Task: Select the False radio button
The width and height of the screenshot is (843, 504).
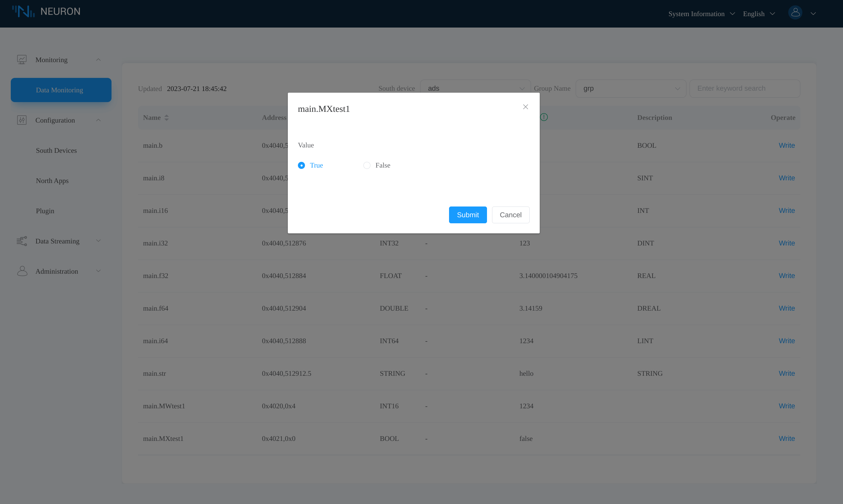Action: coord(367,166)
